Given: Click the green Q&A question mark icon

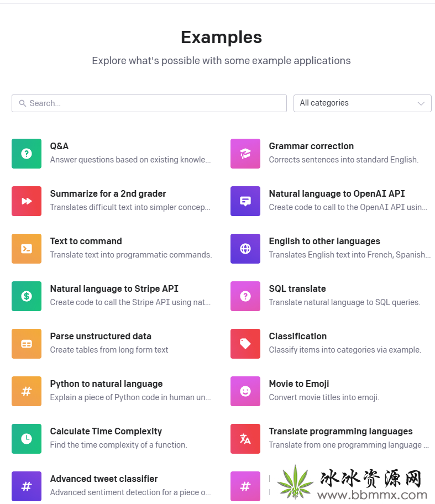Looking at the screenshot, I should click(x=27, y=154).
